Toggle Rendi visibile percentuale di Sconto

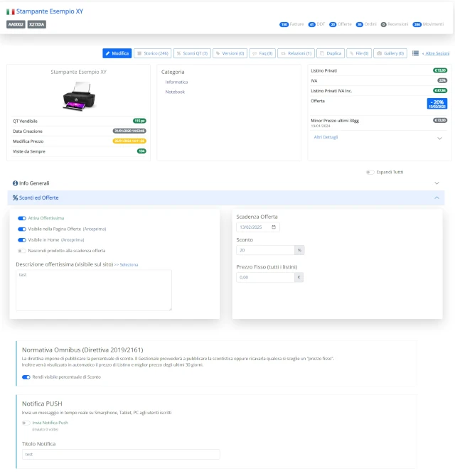(x=26, y=377)
